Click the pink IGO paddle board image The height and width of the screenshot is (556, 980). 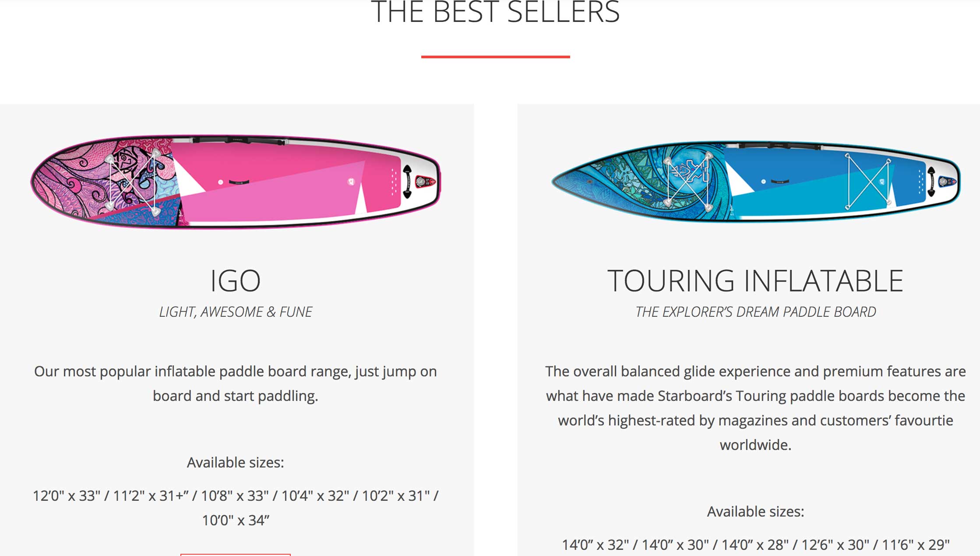click(236, 182)
